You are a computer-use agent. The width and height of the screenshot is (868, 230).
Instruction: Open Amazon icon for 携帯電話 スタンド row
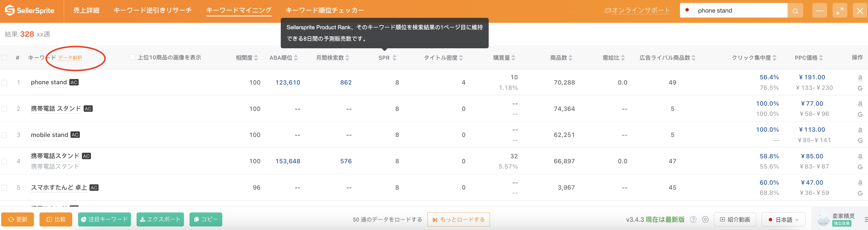click(x=860, y=104)
